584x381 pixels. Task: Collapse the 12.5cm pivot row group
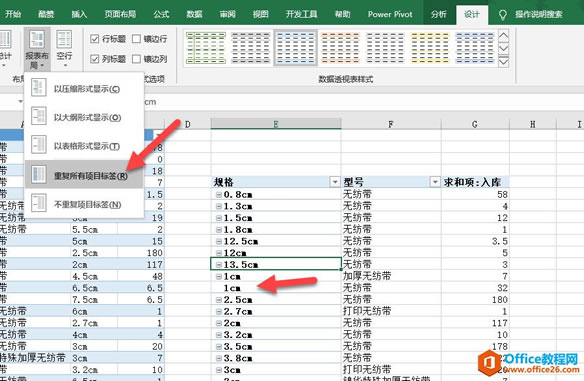tap(219, 241)
